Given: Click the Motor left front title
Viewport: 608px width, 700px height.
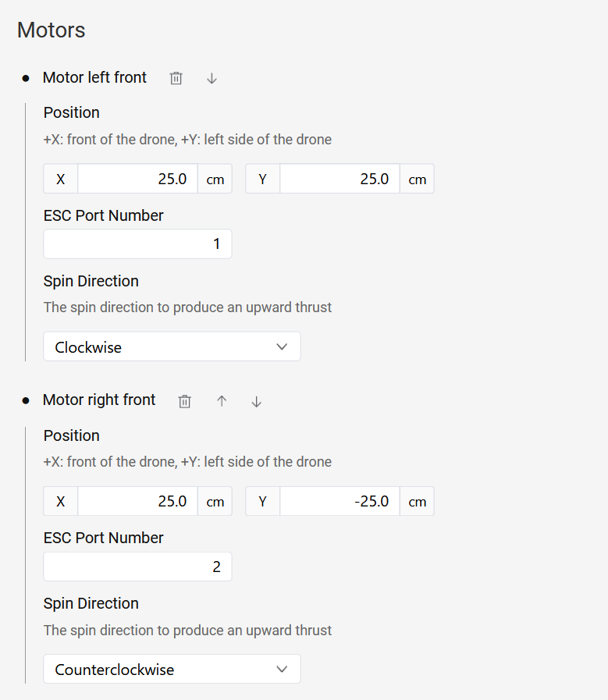Looking at the screenshot, I should pyautogui.click(x=94, y=78).
